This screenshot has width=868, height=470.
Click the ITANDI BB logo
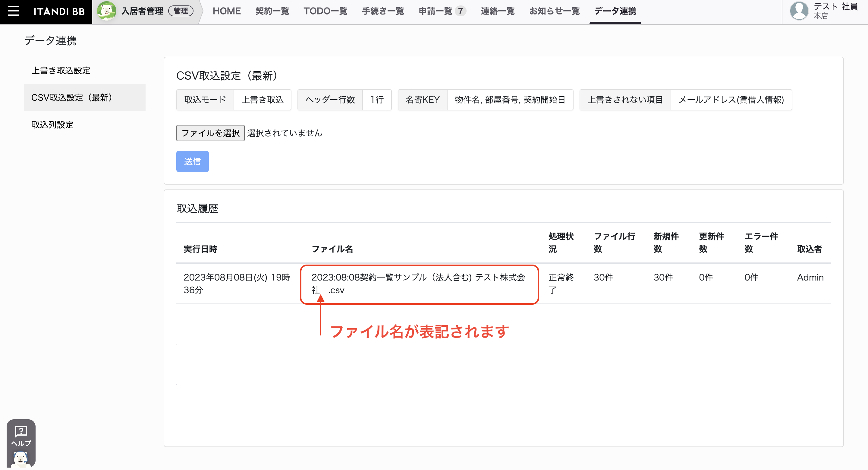coord(59,11)
